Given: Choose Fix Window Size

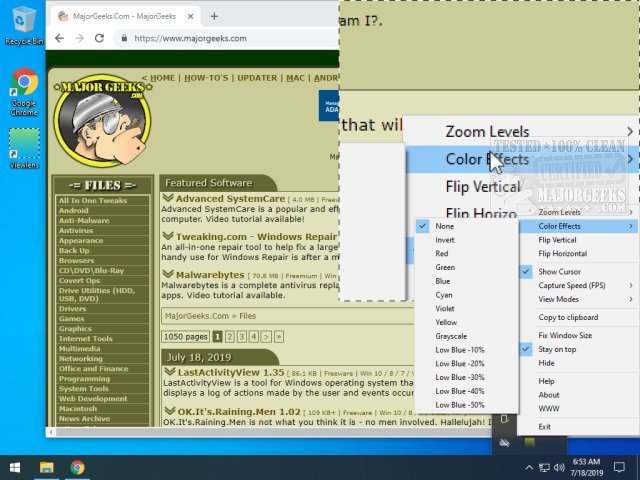Looking at the screenshot, I should click(x=579, y=336).
